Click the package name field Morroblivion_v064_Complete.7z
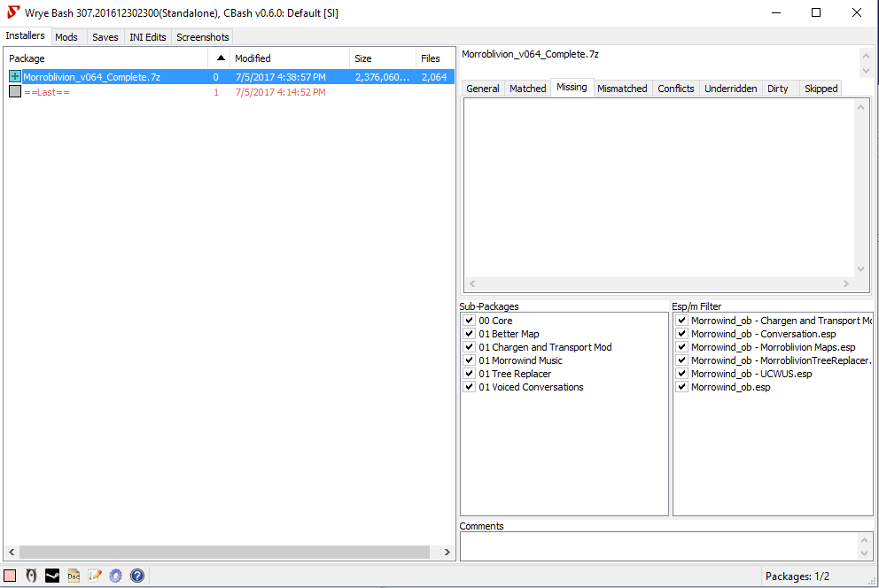 tap(658, 62)
